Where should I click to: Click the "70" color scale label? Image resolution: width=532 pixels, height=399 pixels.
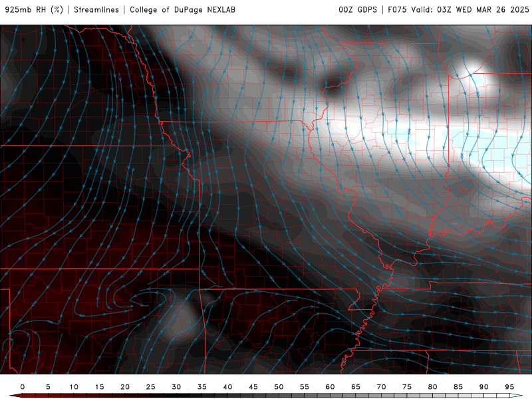[381, 387]
